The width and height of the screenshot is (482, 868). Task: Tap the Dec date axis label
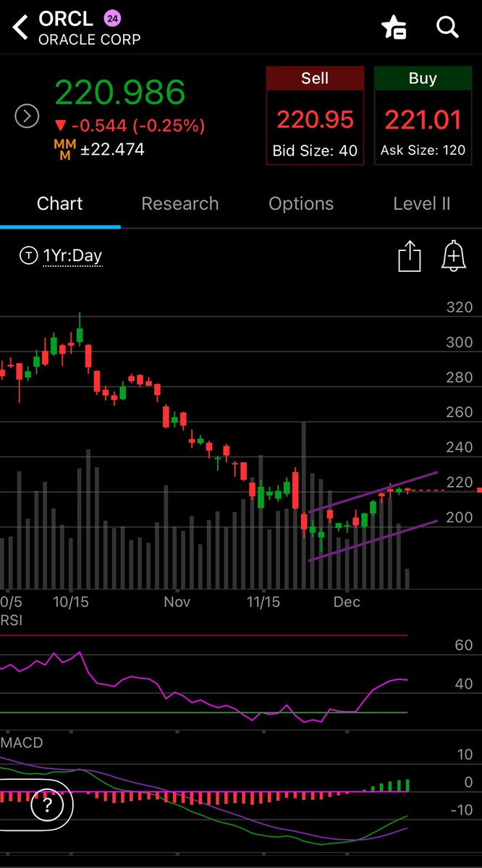coord(347,602)
